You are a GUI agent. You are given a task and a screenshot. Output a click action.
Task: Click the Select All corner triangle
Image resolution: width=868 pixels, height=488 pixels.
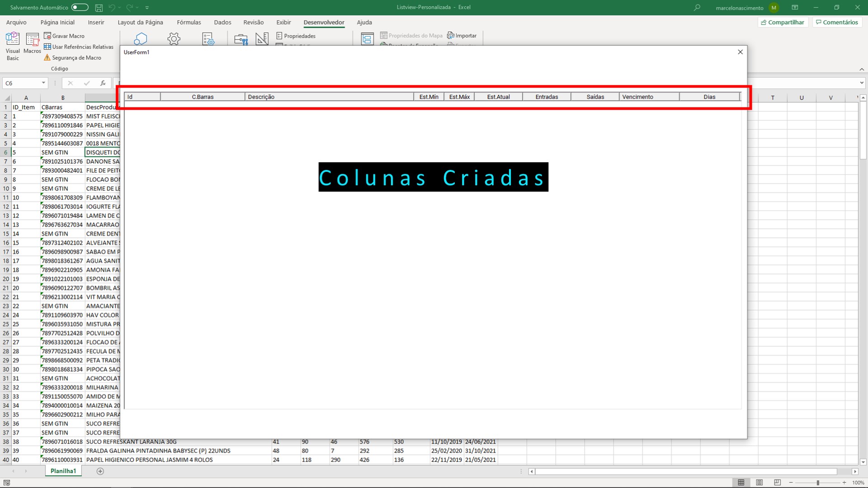[7, 98]
